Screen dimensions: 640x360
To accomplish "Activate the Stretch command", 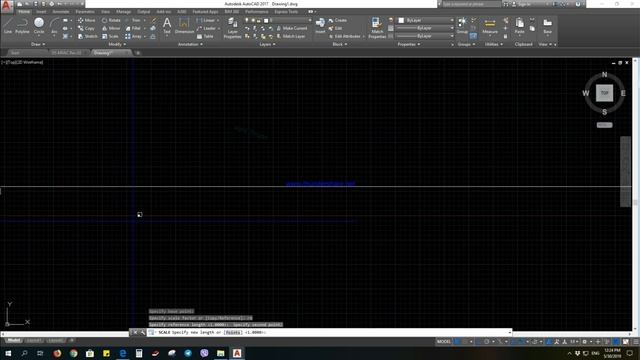I will pyautogui.click(x=87, y=36).
